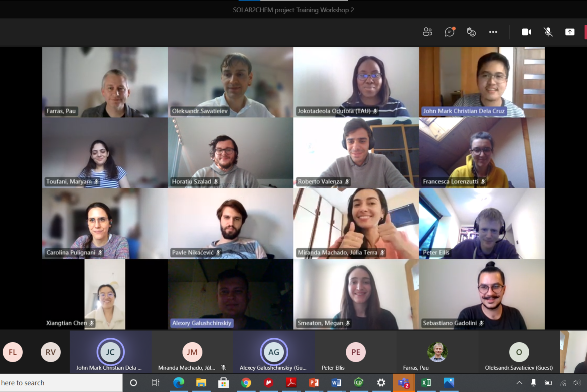Image resolution: width=587 pixels, height=392 pixels.
Task: Click the AG avatar in participant strip
Action: pos(273,352)
